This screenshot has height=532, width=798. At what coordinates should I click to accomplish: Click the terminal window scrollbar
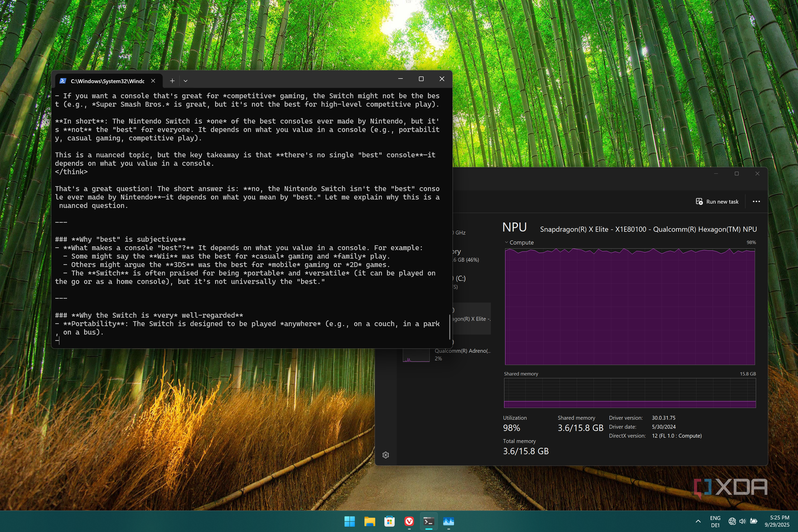tap(450, 327)
